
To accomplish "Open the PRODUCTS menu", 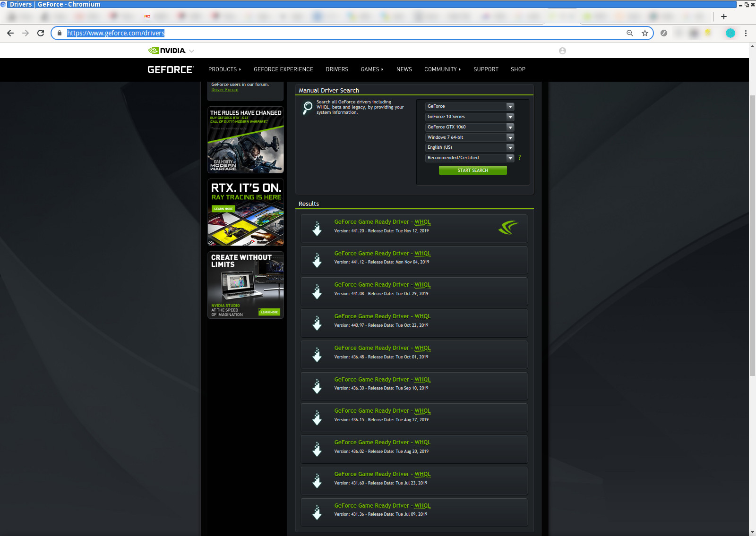I will tap(224, 69).
